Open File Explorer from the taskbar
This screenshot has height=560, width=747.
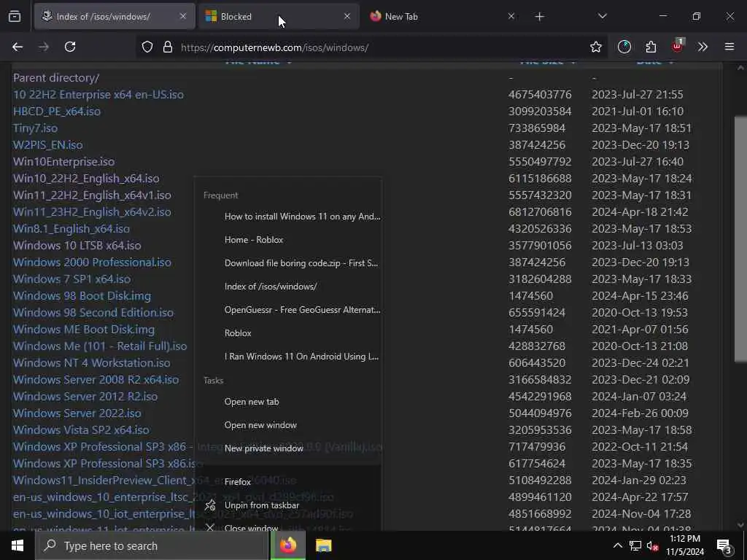pos(323,545)
